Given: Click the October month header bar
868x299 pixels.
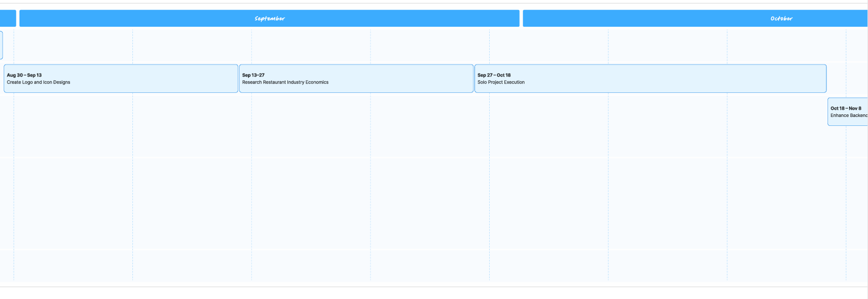Looking at the screenshot, I should [695, 18].
